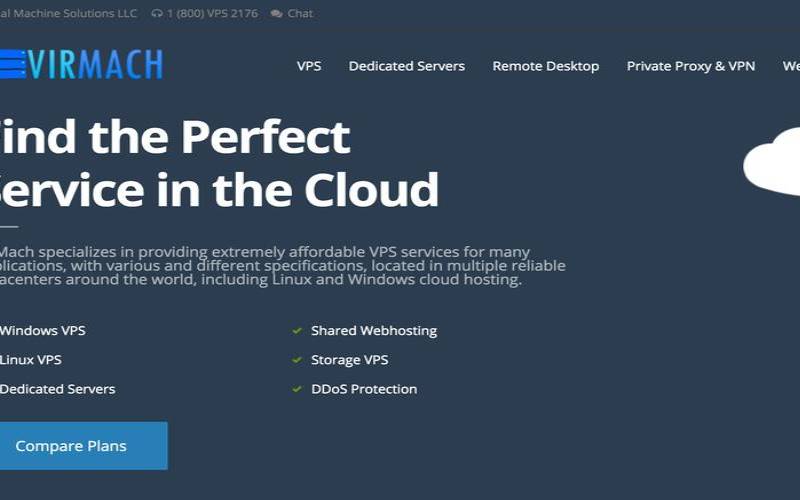Click Dedicated Servers in the feature list
The width and height of the screenshot is (800, 500).
coord(57,389)
